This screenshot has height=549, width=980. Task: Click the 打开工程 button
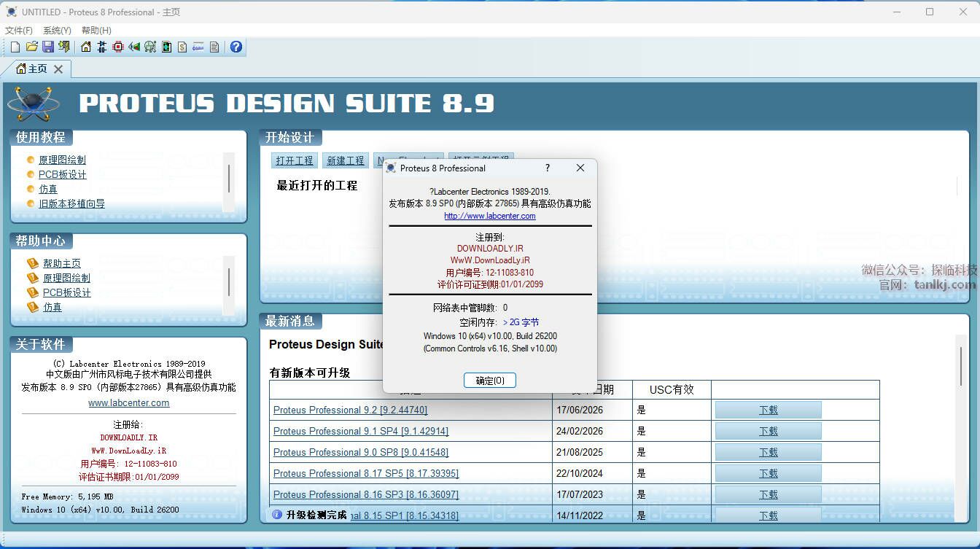(x=295, y=160)
